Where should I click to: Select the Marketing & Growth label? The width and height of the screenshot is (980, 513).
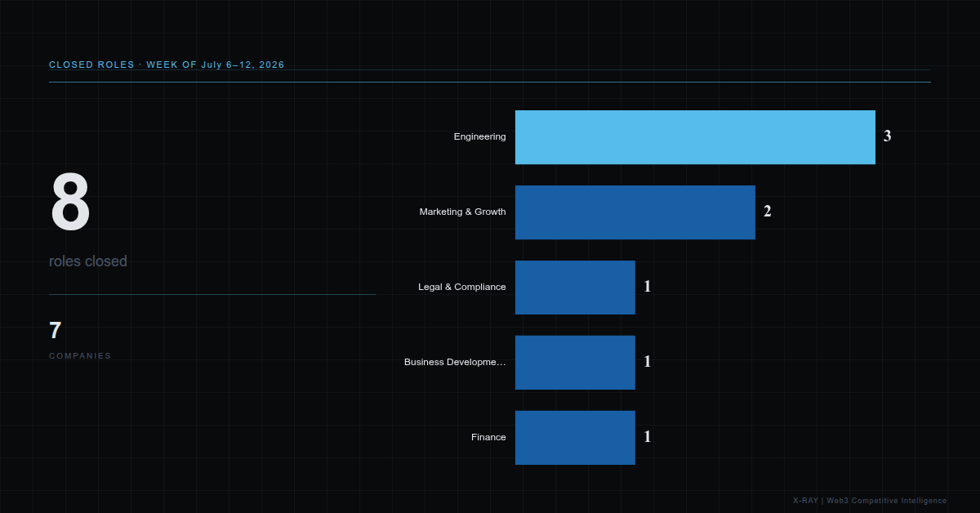pos(463,212)
